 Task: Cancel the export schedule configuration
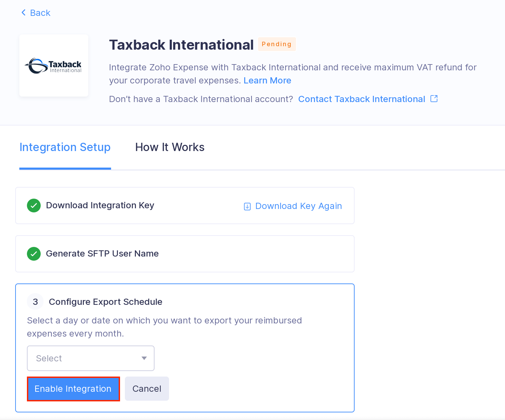tap(147, 389)
